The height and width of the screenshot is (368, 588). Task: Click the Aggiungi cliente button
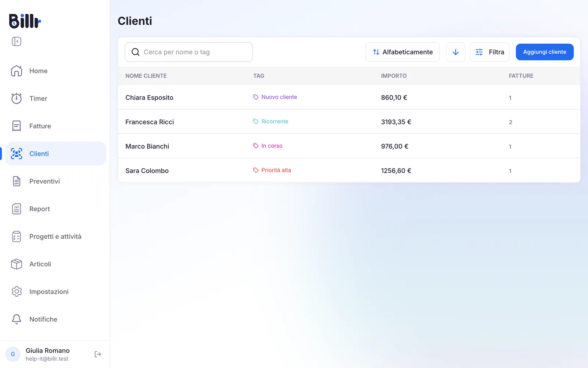point(545,52)
